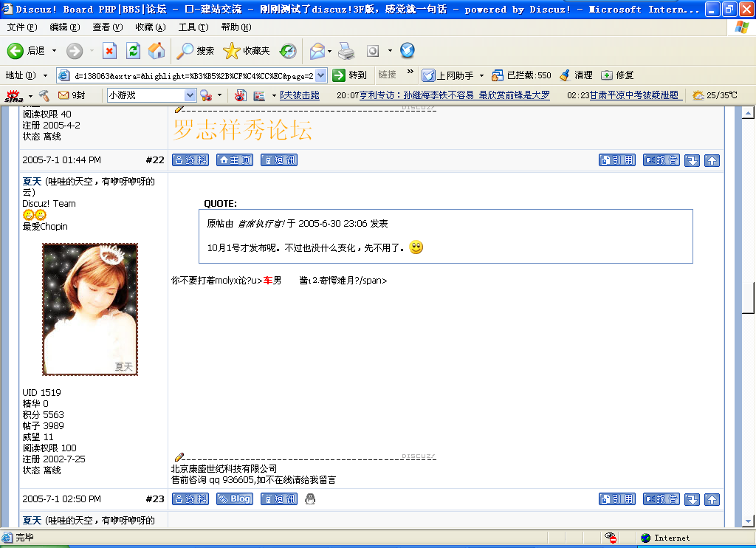Click the up arrow icon on post #23
Screen dimensions: 756x548
[712, 500]
